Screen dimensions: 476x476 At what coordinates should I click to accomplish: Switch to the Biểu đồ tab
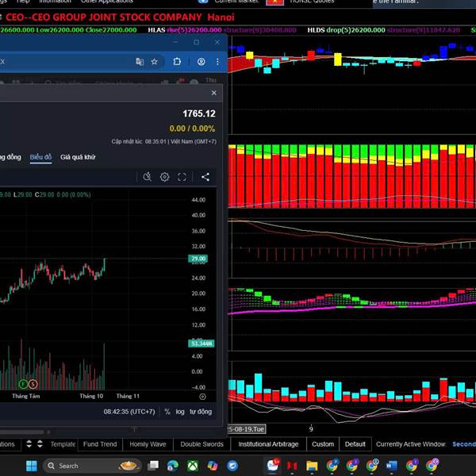pos(40,157)
